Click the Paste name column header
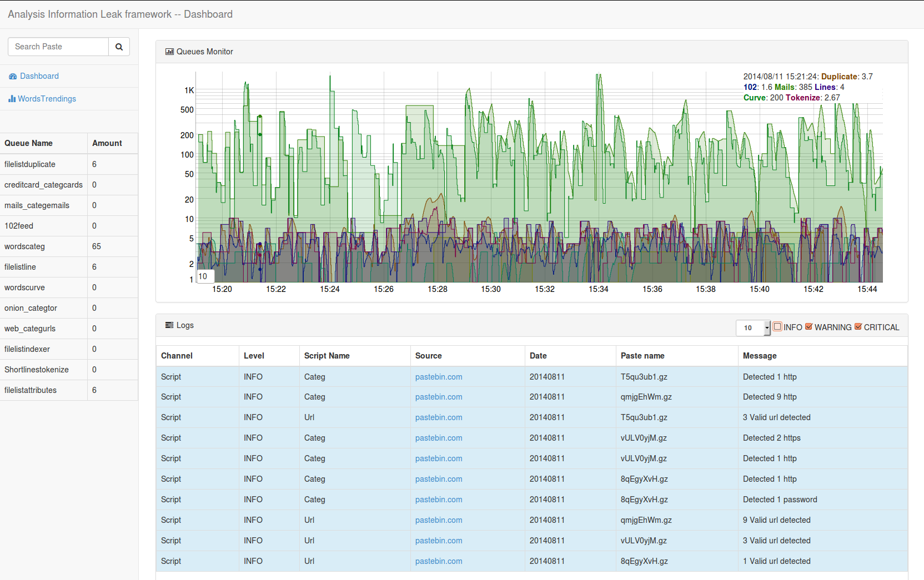The width and height of the screenshot is (924, 580). [x=642, y=356]
